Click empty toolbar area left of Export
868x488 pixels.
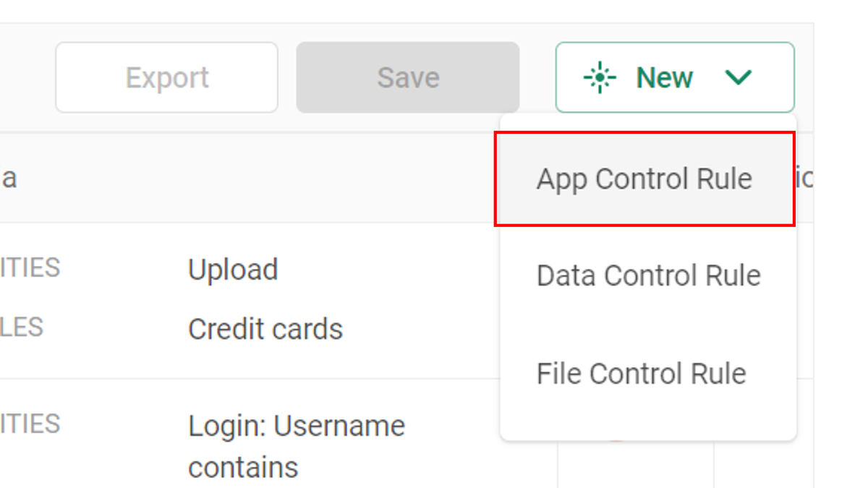(x=26, y=77)
